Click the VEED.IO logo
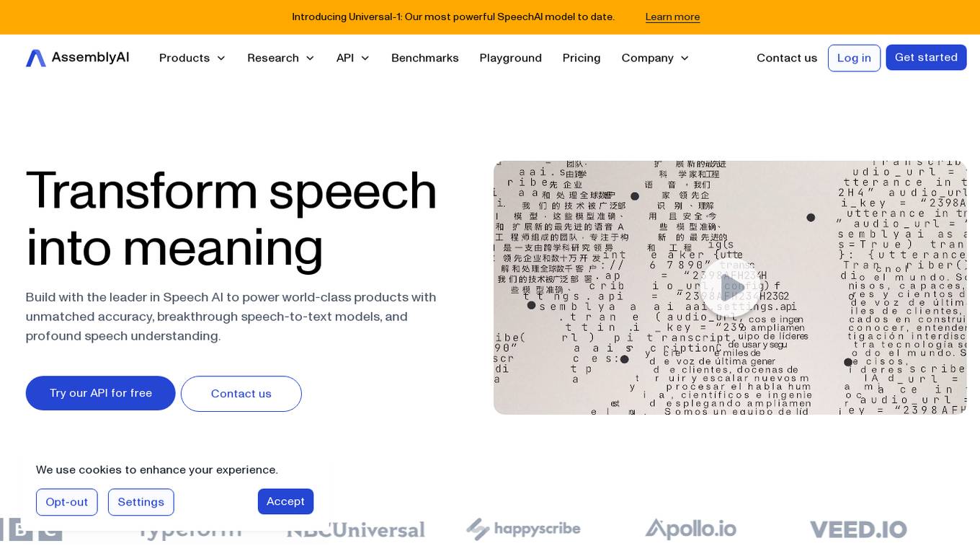 tap(858, 529)
